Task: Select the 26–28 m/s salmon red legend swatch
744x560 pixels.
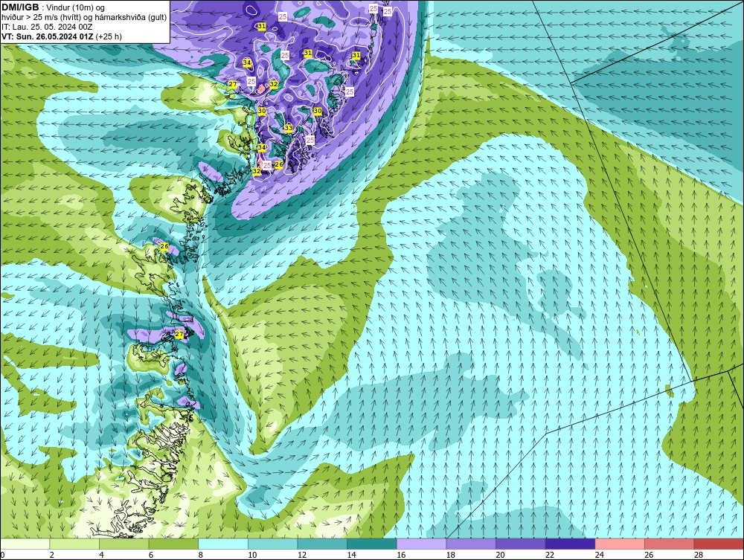Action: (669, 544)
